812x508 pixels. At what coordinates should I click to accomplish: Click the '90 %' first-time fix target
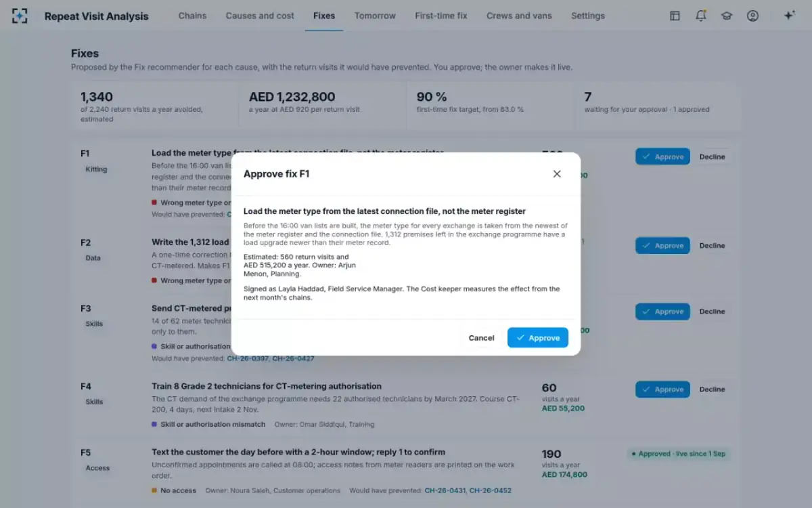[x=432, y=97]
